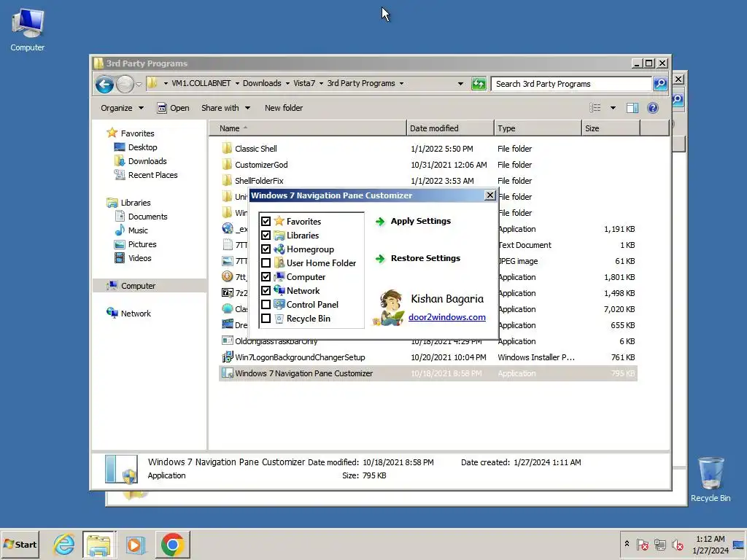Open the Computer desktop icon
The image size is (747, 560).
point(27,31)
